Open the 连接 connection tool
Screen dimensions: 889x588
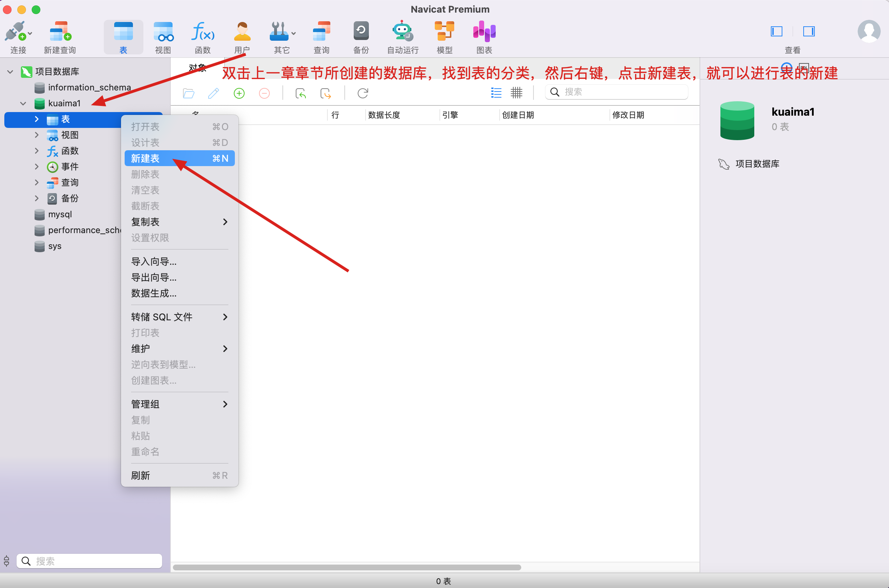[15, 31]
